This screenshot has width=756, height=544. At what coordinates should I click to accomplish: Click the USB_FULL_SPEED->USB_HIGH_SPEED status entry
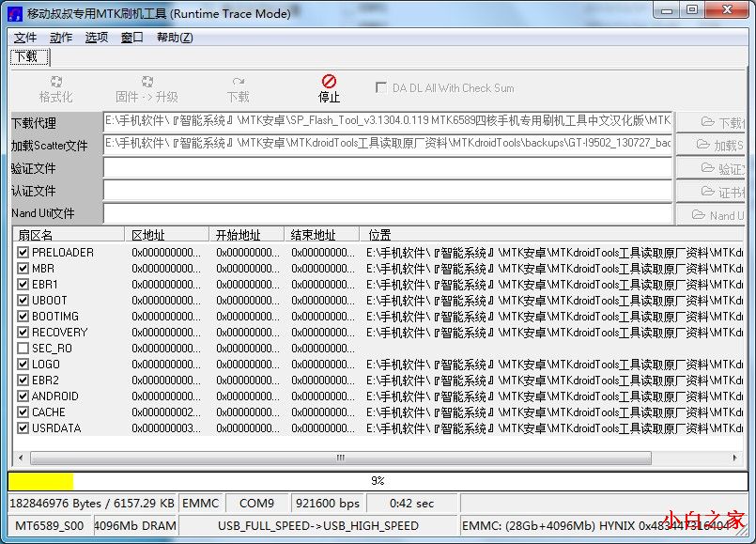pyautogui.click(x=317, y=525)
